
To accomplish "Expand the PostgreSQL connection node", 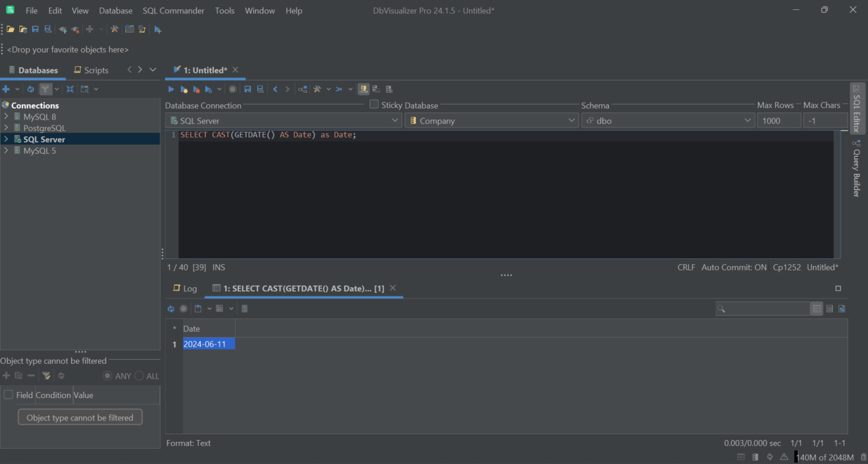I will [x=5, y=128].
